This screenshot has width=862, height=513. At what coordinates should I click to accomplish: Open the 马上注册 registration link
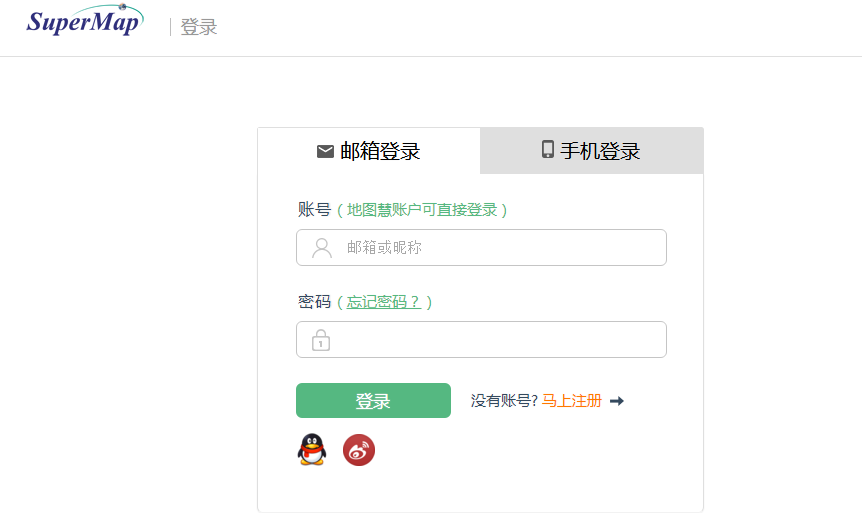click(x=572, y=401)
